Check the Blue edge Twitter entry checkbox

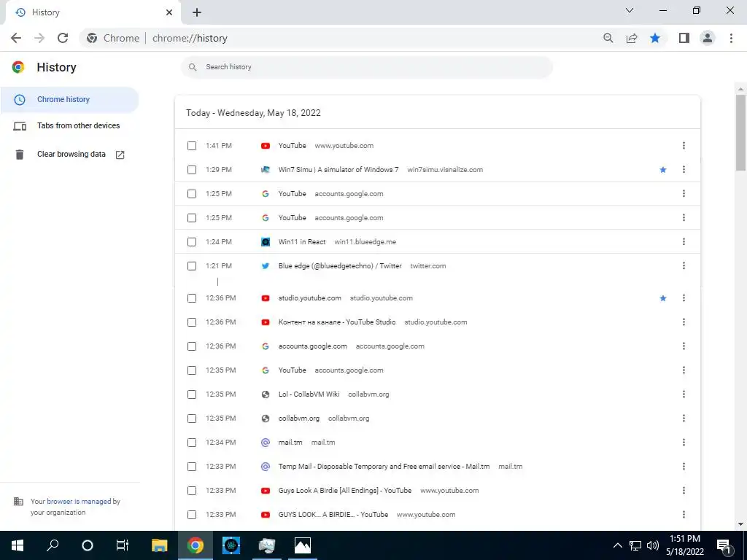pos(192,265)
